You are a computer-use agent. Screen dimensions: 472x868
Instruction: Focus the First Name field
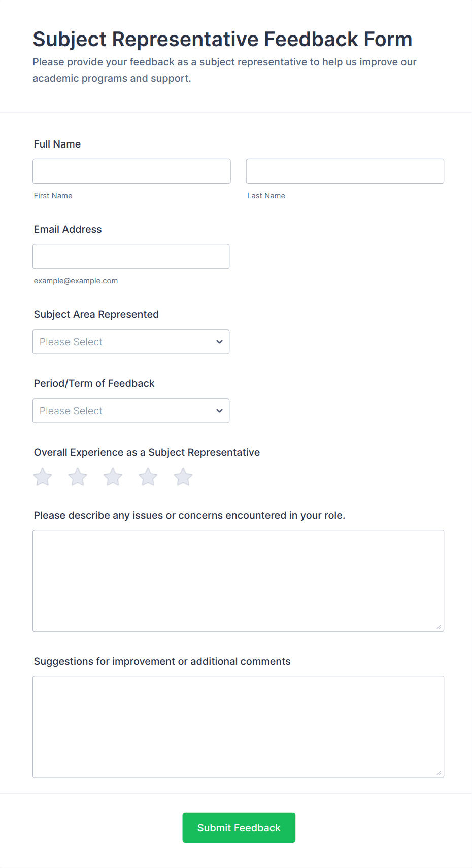coord(131,171)
